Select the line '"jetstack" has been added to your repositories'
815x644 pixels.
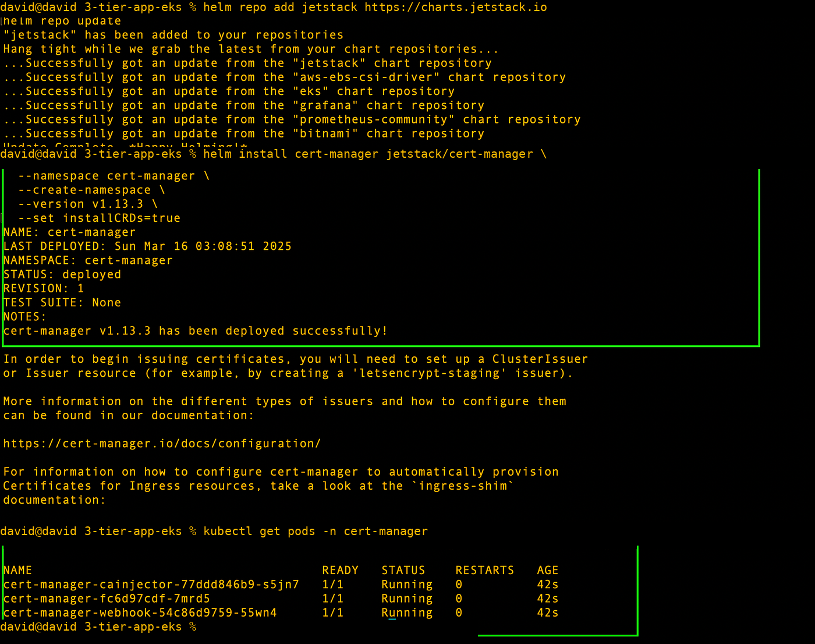coord(173,36)
